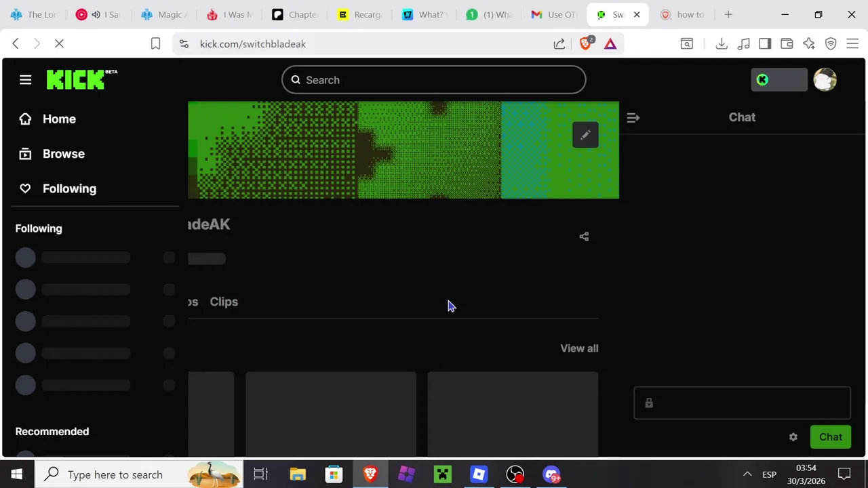Open site information icon in address bar
This screenshot has height=488, width=868.
[x=184, y=44]
